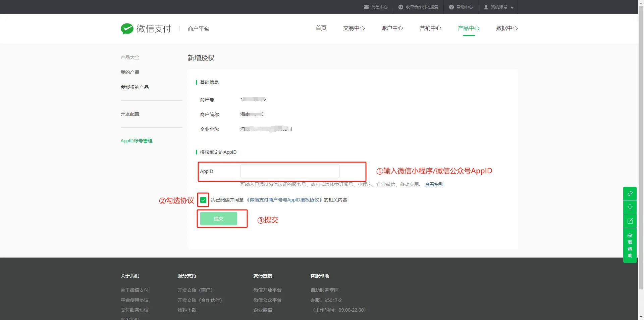Open the 微信支付商户号与AppID授权协议 link
644x320 pixels.
[x=284, y=200]
